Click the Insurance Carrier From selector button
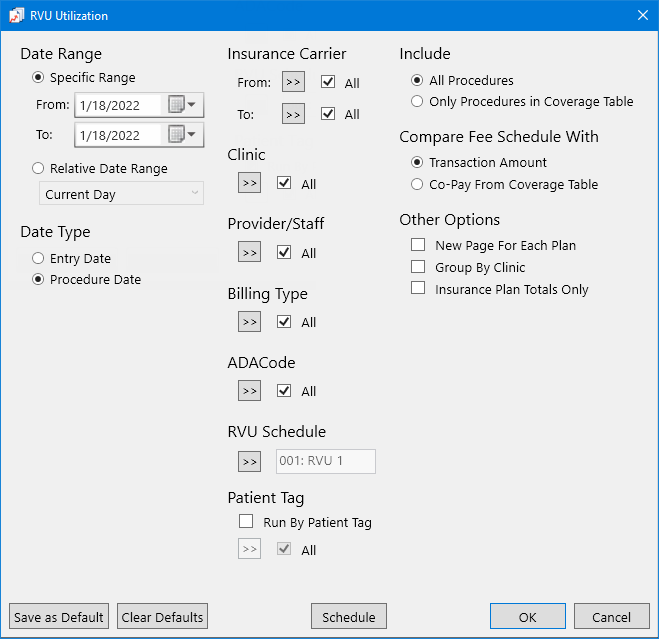The width and height of the screenshot is (659, 639). 293,83
